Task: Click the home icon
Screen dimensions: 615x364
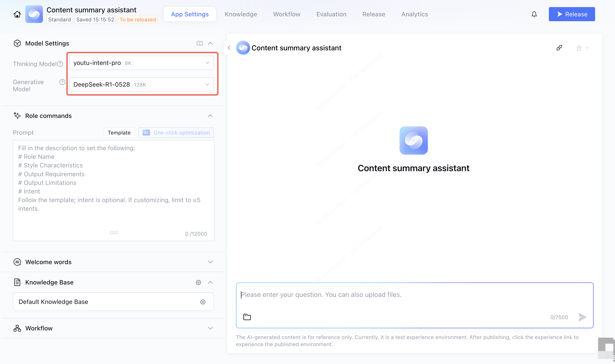Action: click(x=17, y=14)
